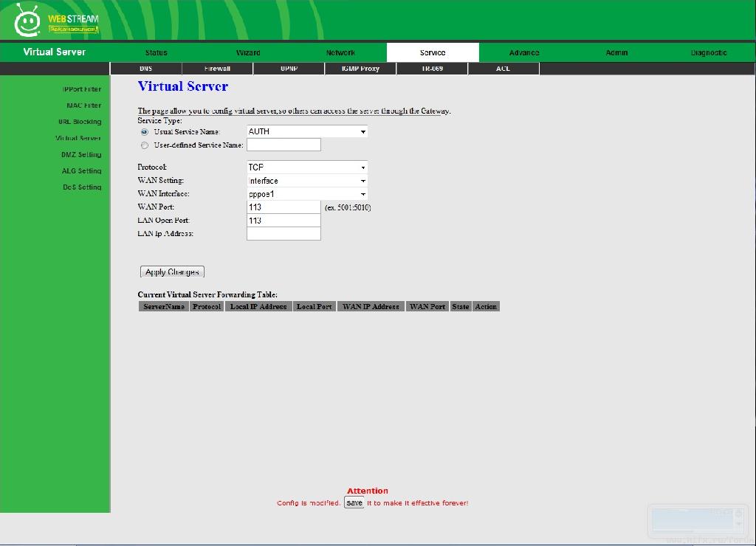The height and width of the screenshot is (546, 756).
Task: Open the WAN Setting Interface dropdown
Action: (x=306, y=181)
